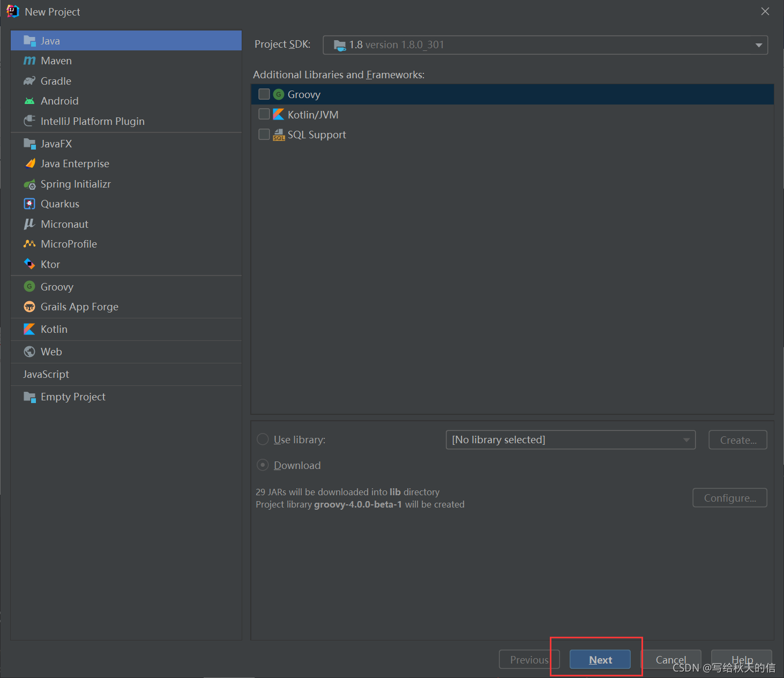This screenshot has width=784, height=678.
Task: Click the Kotlin logo icon in sidebar
Action: tap(29, 329)
